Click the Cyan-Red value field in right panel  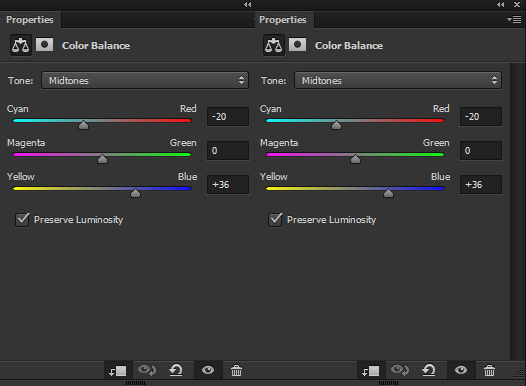(481, 117)
